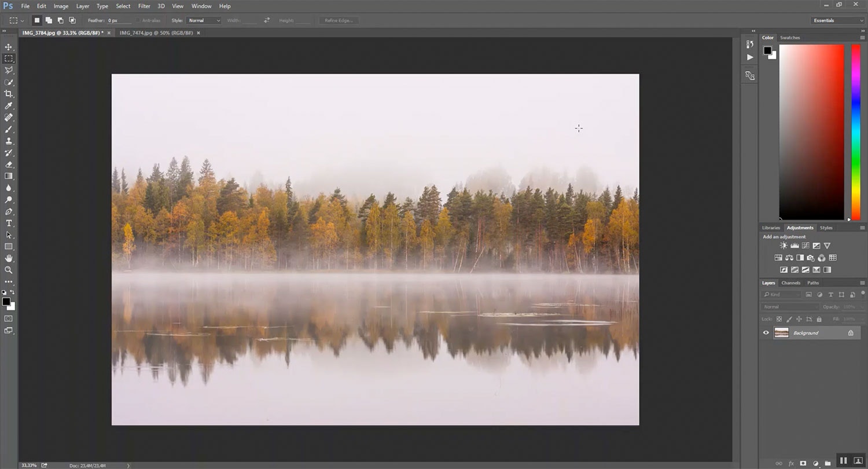868x469 pixels.
Task: Choose the Horizontal Type tool
Action: pos(9,223)
